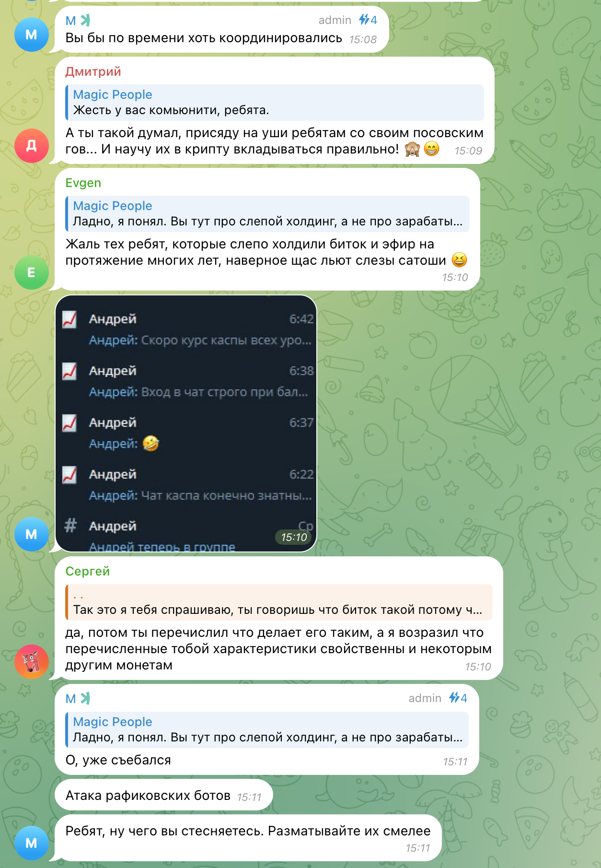Viewport: 601px width, 868px height.
Task: Click the boost badge with 4 in top message
Action: click(368, 20)
